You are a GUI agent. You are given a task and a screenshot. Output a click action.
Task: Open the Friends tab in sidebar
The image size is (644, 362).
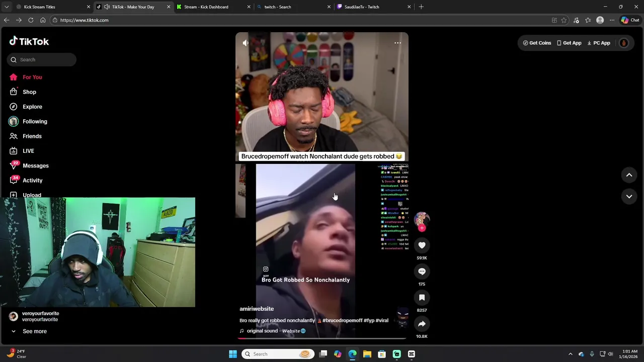tap(25, 136)
